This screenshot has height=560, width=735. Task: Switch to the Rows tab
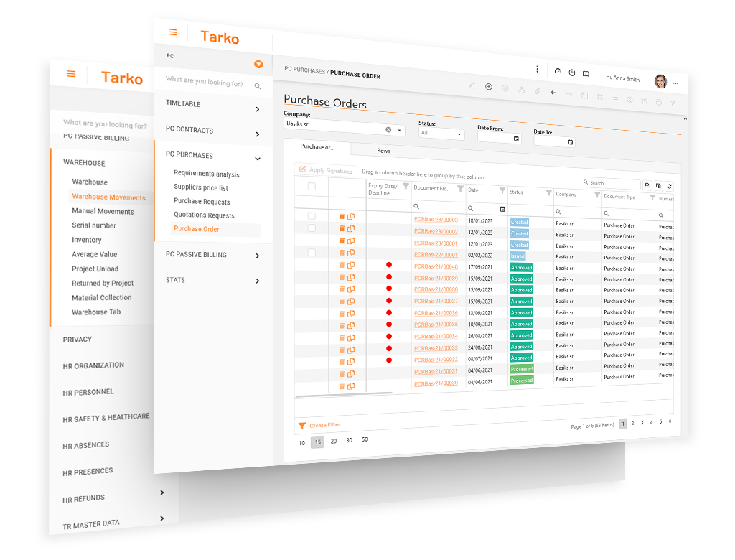[x=383, y=151]
